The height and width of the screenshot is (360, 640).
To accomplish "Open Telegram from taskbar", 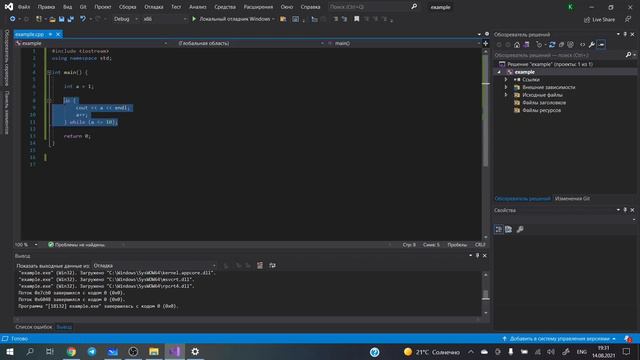I will [x=92, y=351].
